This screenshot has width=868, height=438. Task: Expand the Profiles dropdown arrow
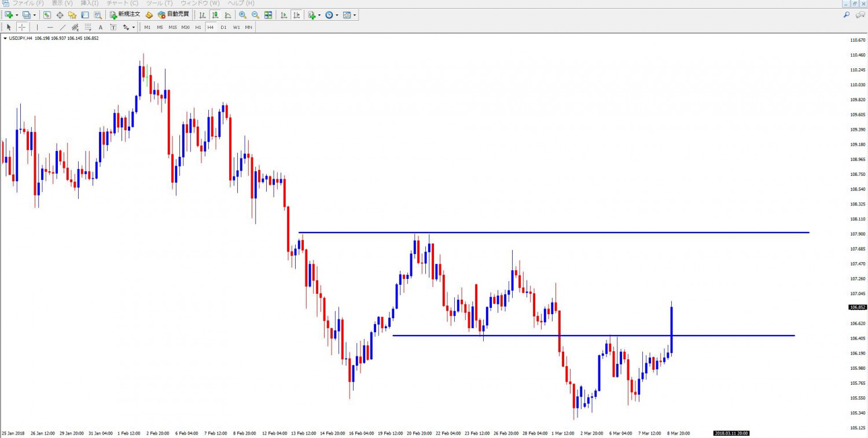point(34,15)
